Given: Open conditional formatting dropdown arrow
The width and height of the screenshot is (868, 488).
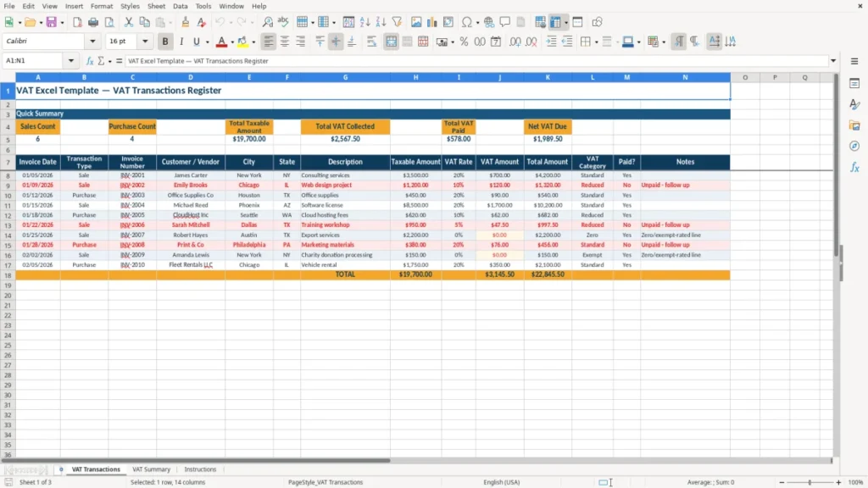Looking at the screenshot, I should coord(664,42).
